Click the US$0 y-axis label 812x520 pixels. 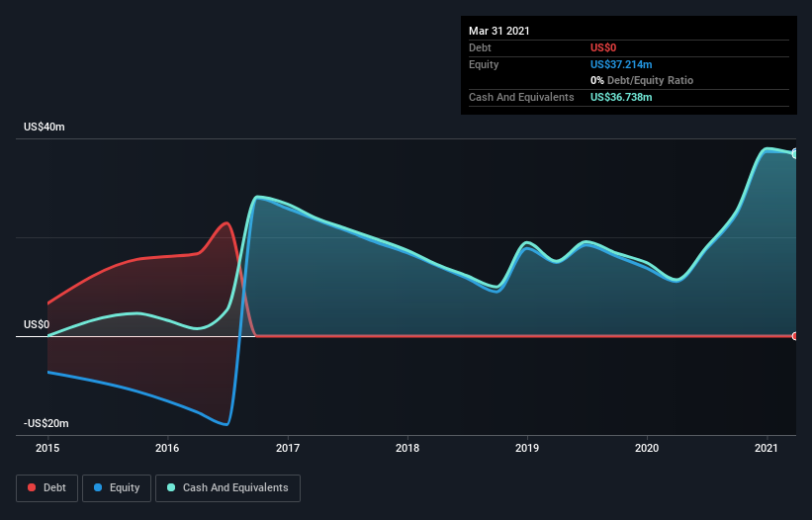tap(37, 324)
